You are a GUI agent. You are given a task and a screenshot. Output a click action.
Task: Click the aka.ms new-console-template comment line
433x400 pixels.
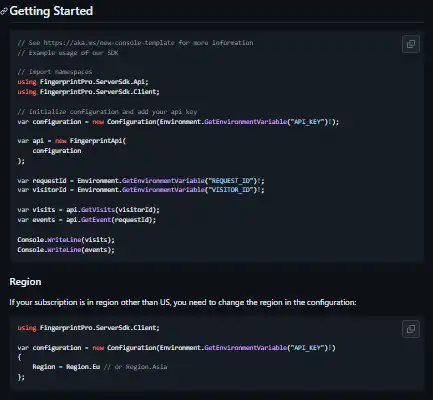135,43
